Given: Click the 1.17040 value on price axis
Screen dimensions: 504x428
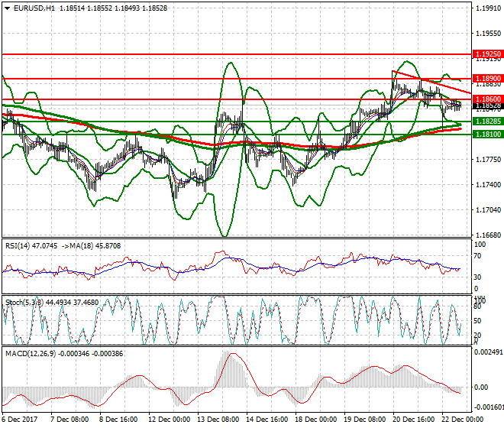Looking at the screenshot, I should [488, 210].
